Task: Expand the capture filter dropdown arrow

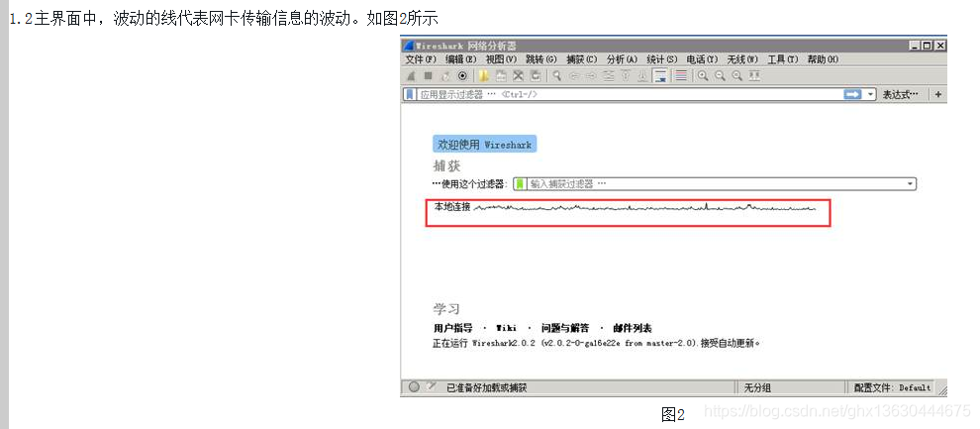Action: (912, 184)
